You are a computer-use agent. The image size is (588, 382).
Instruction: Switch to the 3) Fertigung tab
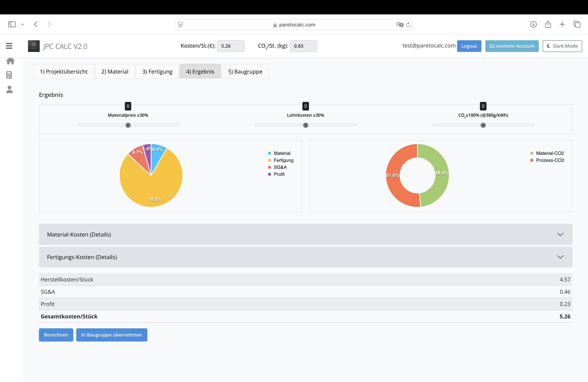click(157, 71)
